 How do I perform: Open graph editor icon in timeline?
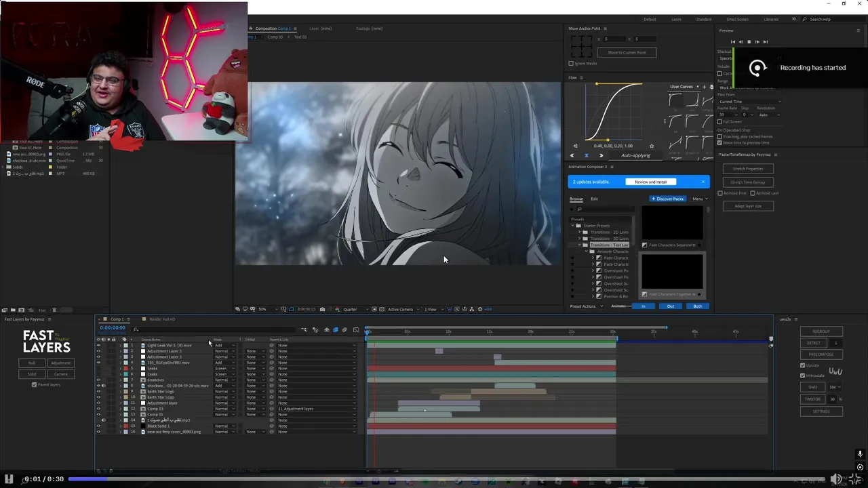point(356,330)
